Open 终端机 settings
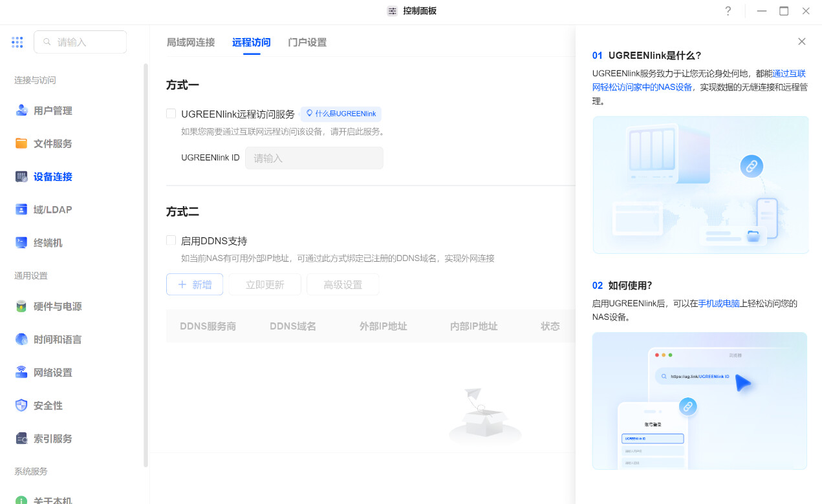 [x=48, y=243]
